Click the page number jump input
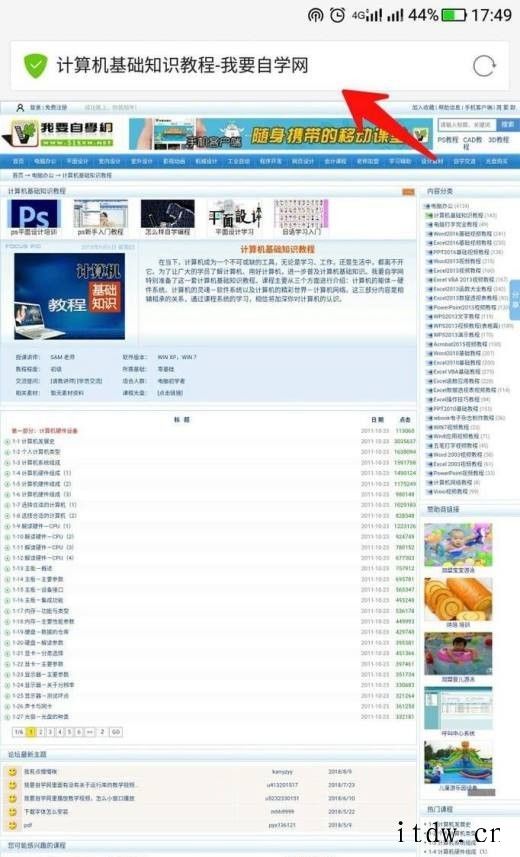Image resolution: width=520 pixels, height=857 pixels. [x=102, y=732]
